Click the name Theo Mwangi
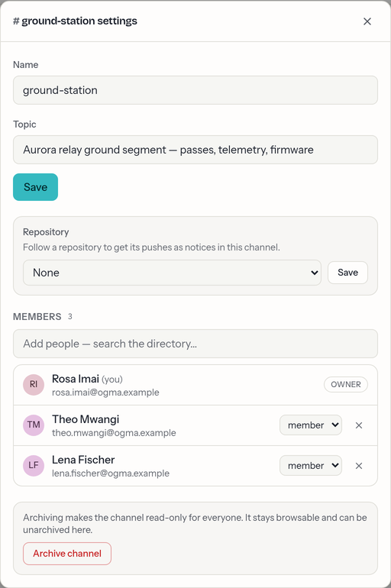Screen dimensions: 391x588 (x=86, y=419)
